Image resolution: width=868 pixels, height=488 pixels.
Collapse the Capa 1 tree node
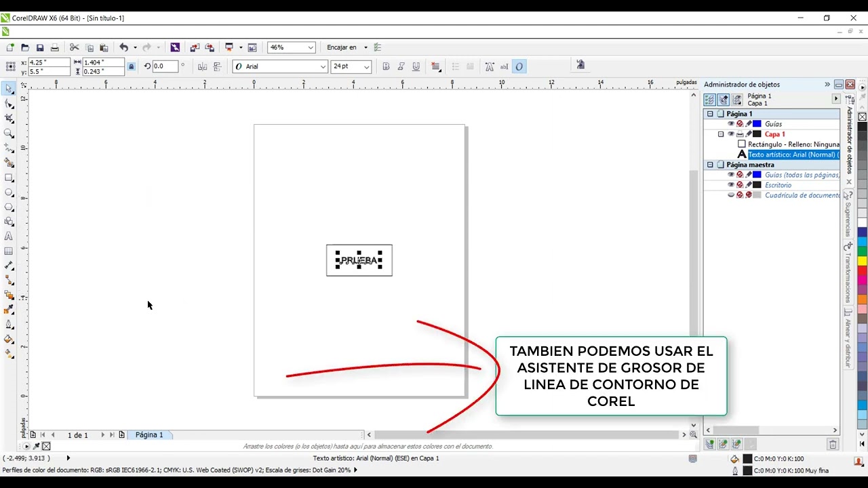[x=721, y=134]
